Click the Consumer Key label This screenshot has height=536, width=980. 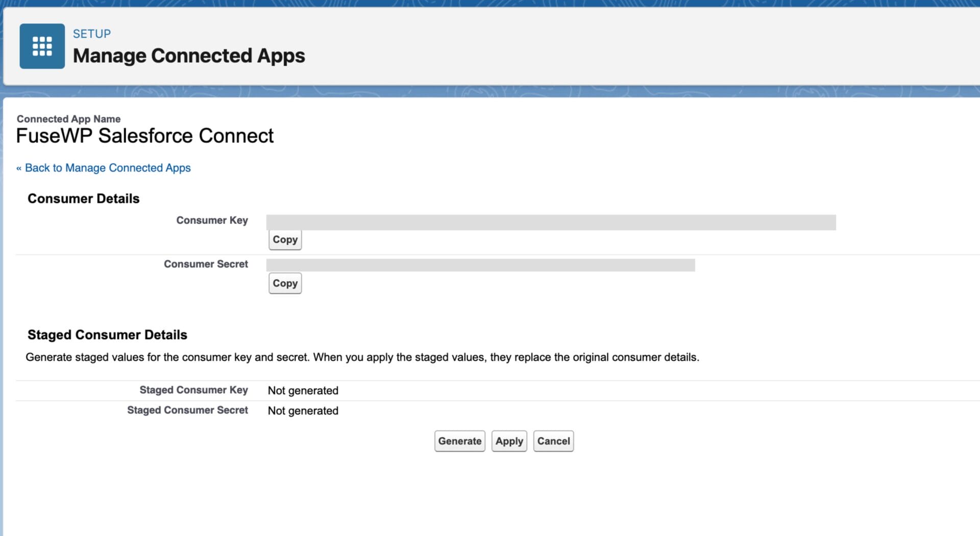212,220
